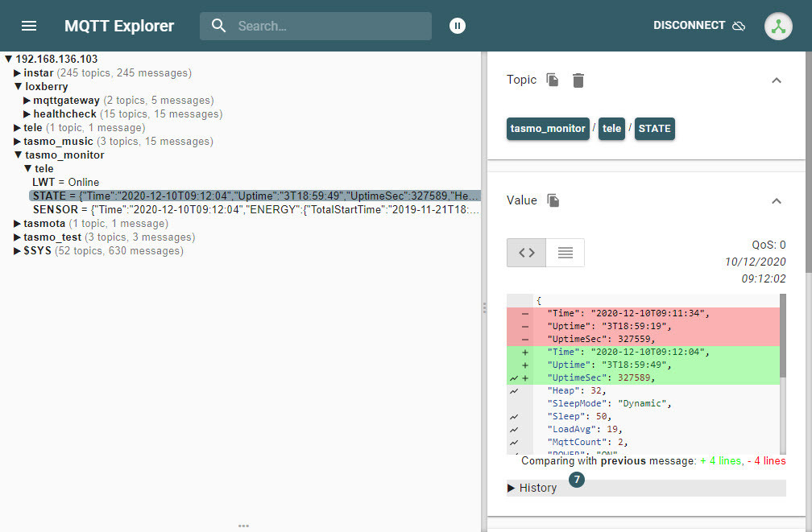Viewport: 812px width, 532px height.
Task: Collapse the 192.168.136.103 root node
Action: click(9, 59)
